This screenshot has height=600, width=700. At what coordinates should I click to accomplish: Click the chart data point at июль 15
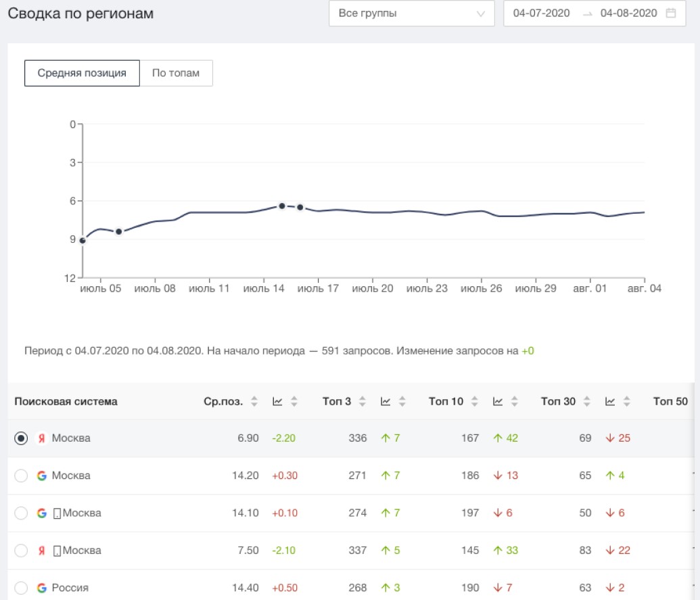coord(282,206)
